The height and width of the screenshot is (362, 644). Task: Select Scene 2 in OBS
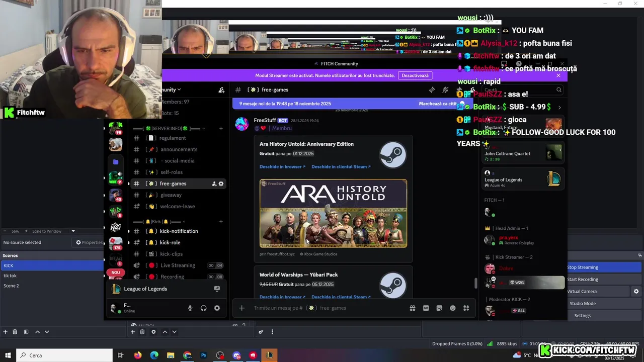(52, 286)
